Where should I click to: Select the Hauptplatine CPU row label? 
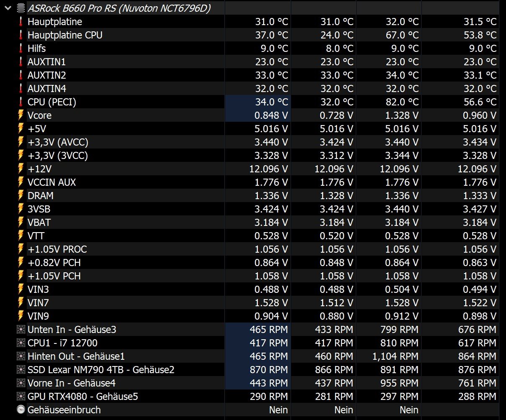(65, 35)
